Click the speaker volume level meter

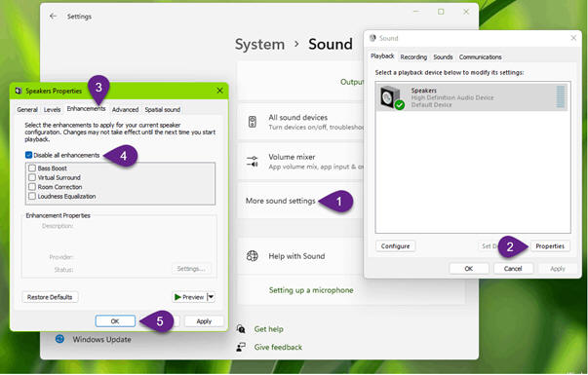click(x=561, y=96)
